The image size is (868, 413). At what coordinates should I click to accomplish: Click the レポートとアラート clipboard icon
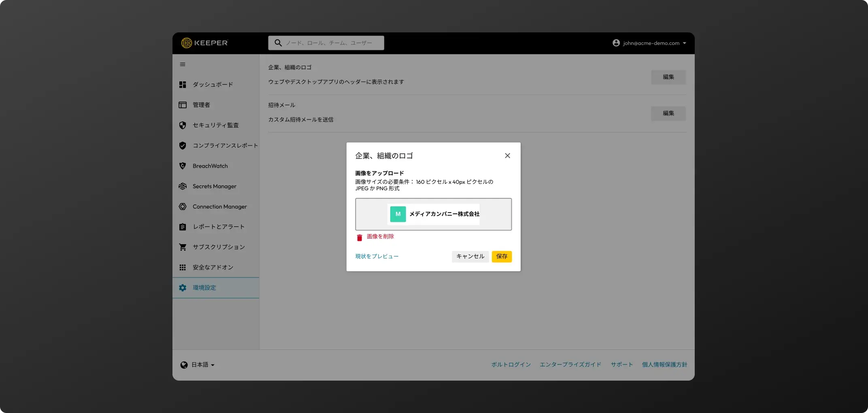point(183,227)
